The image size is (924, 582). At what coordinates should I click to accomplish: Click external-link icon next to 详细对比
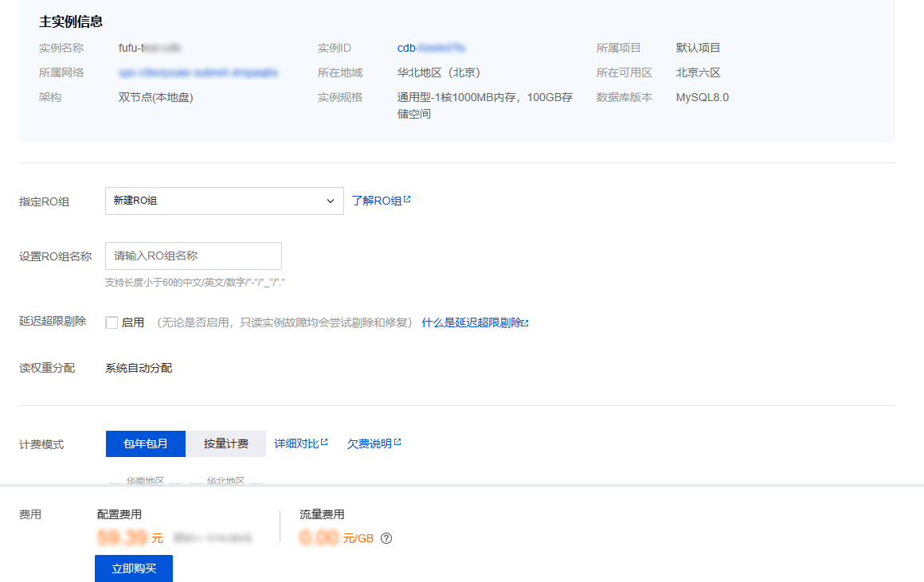coord(324,443)
